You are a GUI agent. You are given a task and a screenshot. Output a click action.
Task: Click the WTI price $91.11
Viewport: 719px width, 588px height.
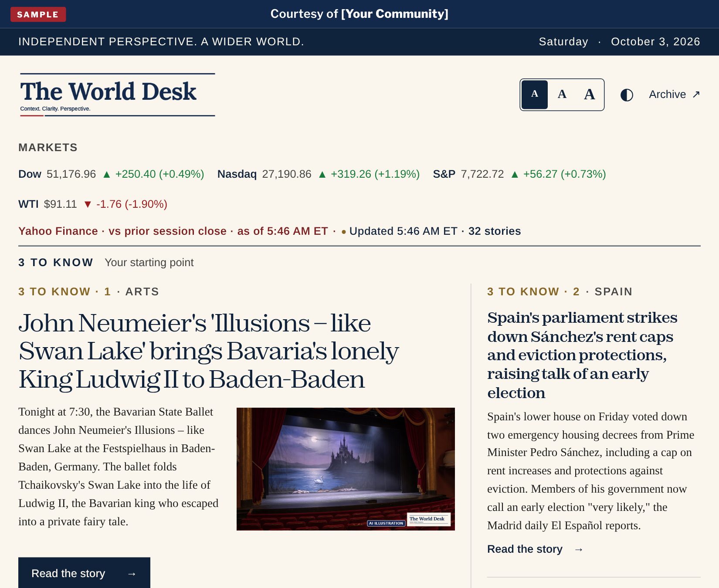[x=60, y=204]
